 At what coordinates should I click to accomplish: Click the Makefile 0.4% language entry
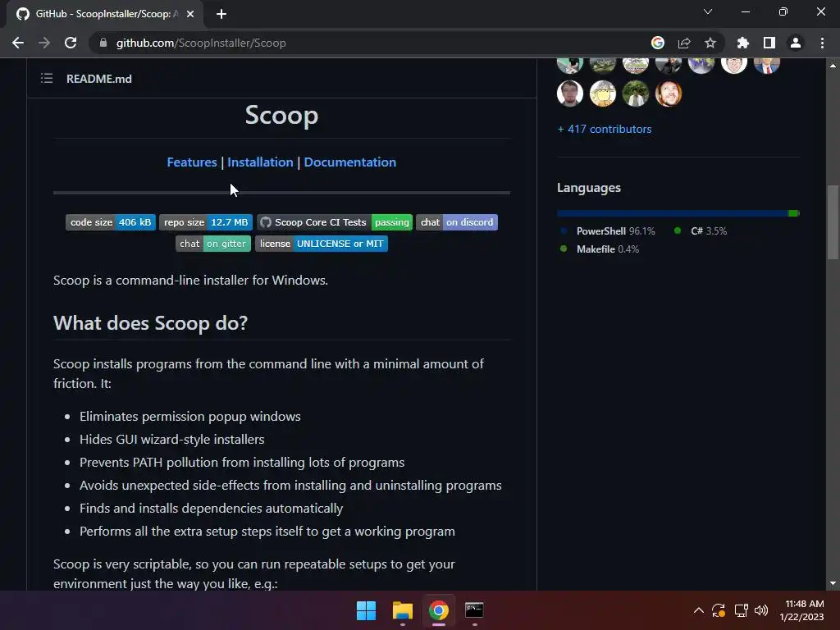point(600,249)
